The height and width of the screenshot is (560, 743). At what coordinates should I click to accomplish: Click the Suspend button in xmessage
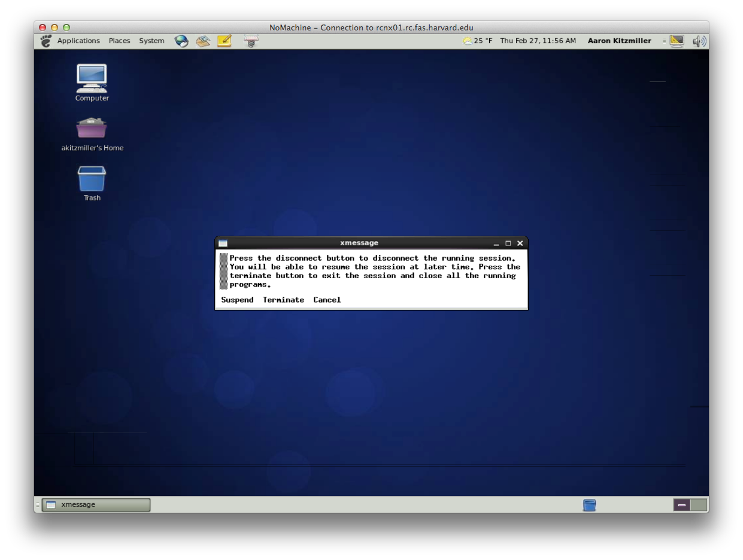(x=237, y=300)
